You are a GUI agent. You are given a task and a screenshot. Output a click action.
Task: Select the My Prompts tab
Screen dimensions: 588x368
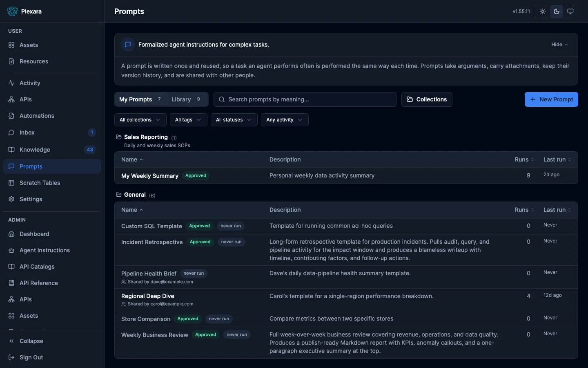pyautogui.click(x=140, y=99)
